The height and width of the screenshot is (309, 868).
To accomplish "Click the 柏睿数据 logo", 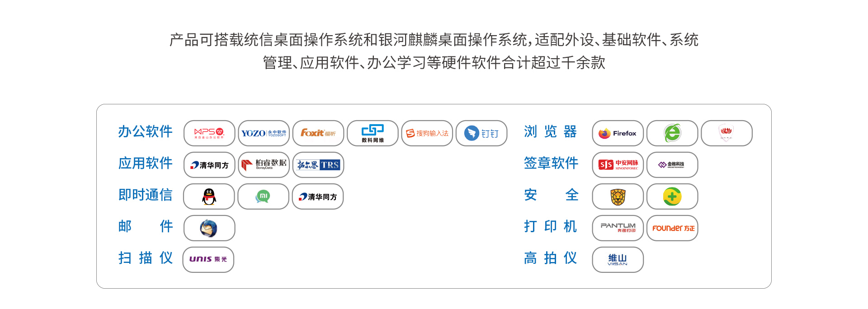I will [x=264, y=165].
